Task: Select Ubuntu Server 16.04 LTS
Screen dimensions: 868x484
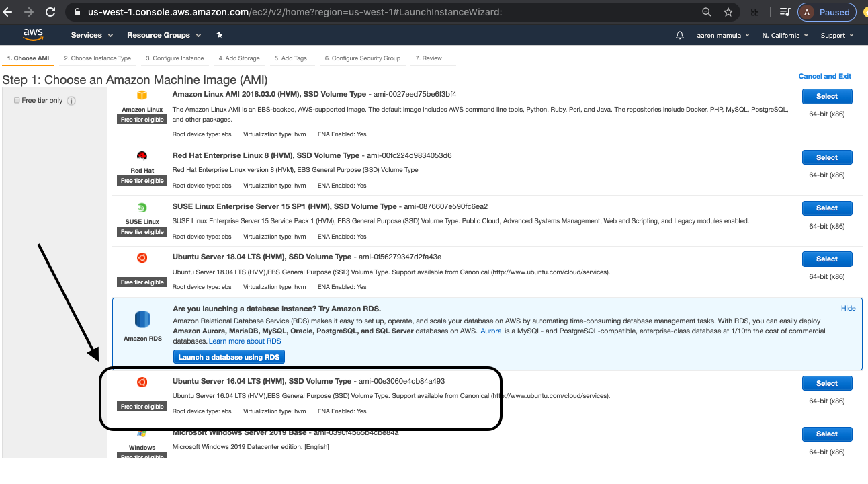Action: click(x=827, y=383)
